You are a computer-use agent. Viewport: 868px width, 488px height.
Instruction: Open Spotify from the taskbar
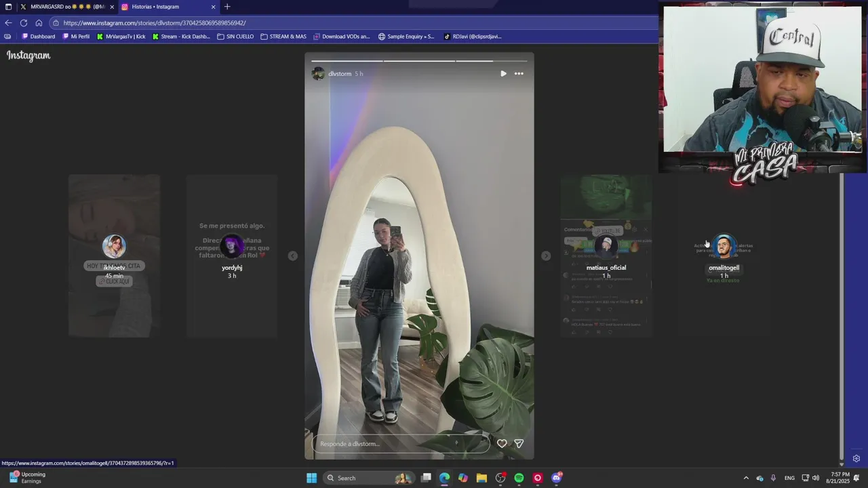click(519, 478)
